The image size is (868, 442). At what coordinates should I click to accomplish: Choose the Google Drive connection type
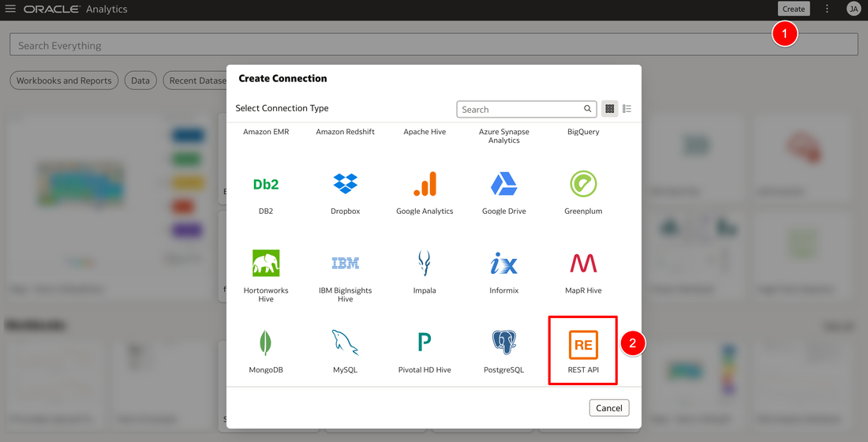click(x=503, y=192)
